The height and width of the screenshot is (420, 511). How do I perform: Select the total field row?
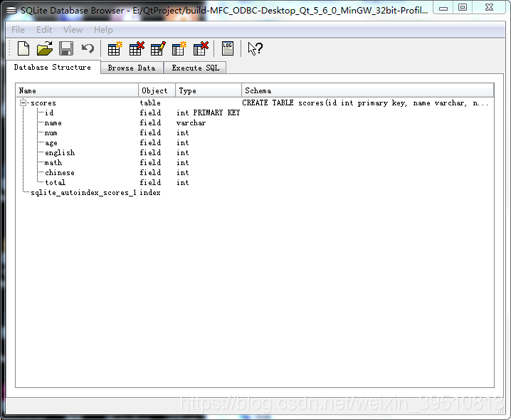(x=255, y=183)
